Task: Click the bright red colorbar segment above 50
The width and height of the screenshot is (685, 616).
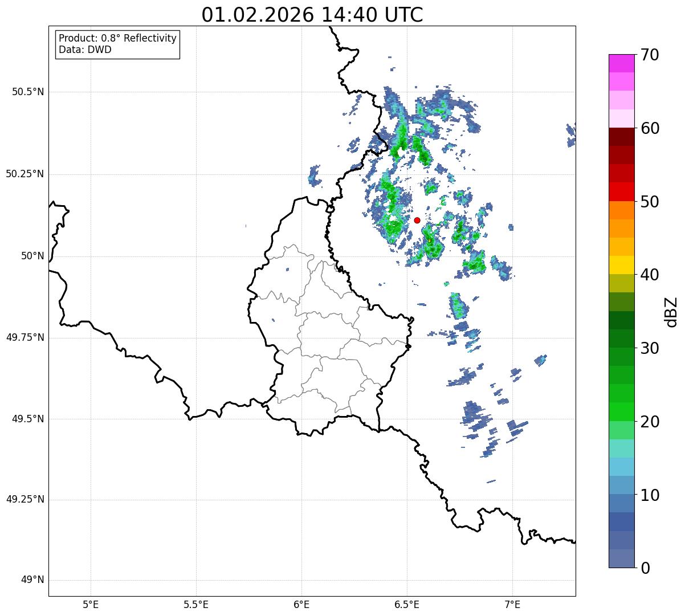Action: (x=622, y=191)
